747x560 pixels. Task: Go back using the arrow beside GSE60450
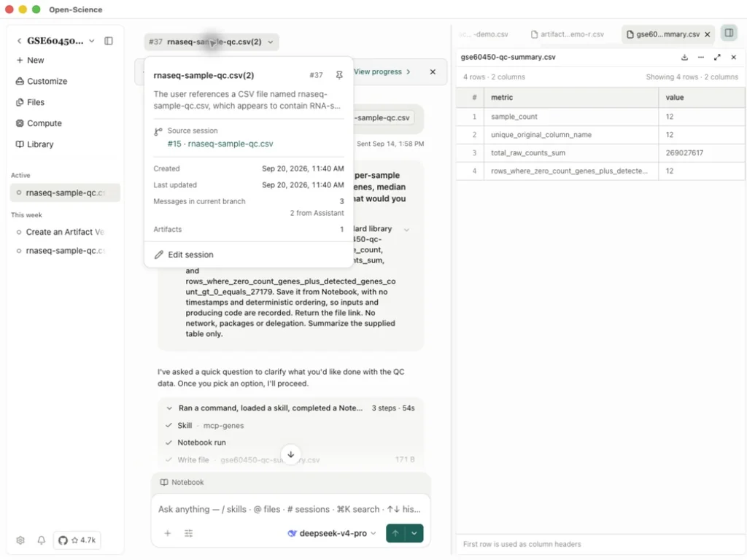[x=19, y=41]
